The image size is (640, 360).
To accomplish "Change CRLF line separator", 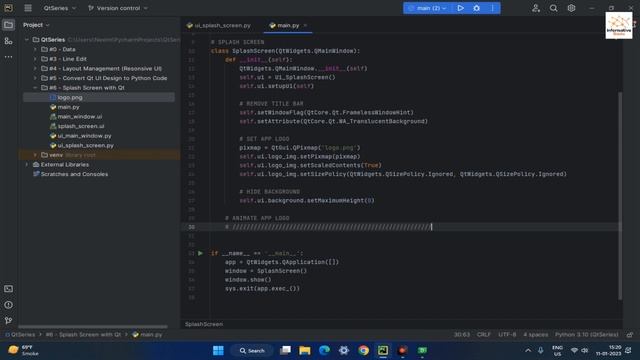I will (484, 335).
